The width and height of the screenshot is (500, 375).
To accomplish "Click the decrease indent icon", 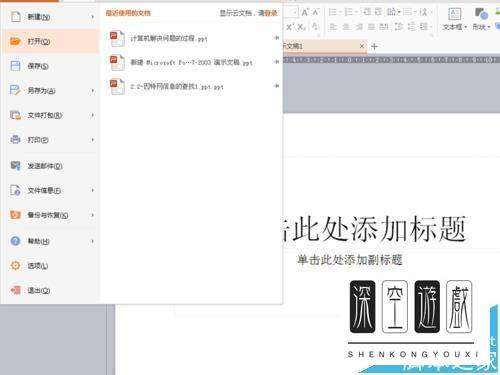I will pos(367,12).
